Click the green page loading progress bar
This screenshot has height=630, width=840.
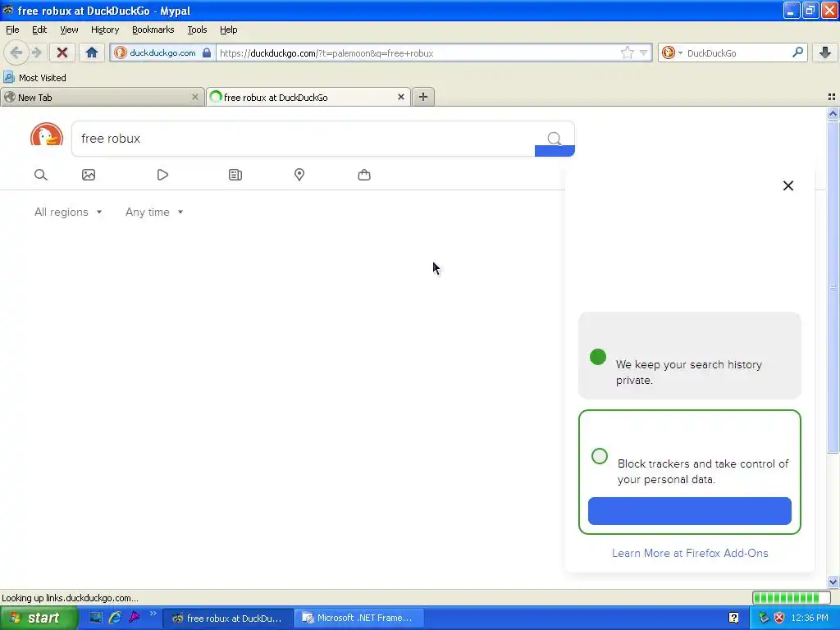[790, 597]
